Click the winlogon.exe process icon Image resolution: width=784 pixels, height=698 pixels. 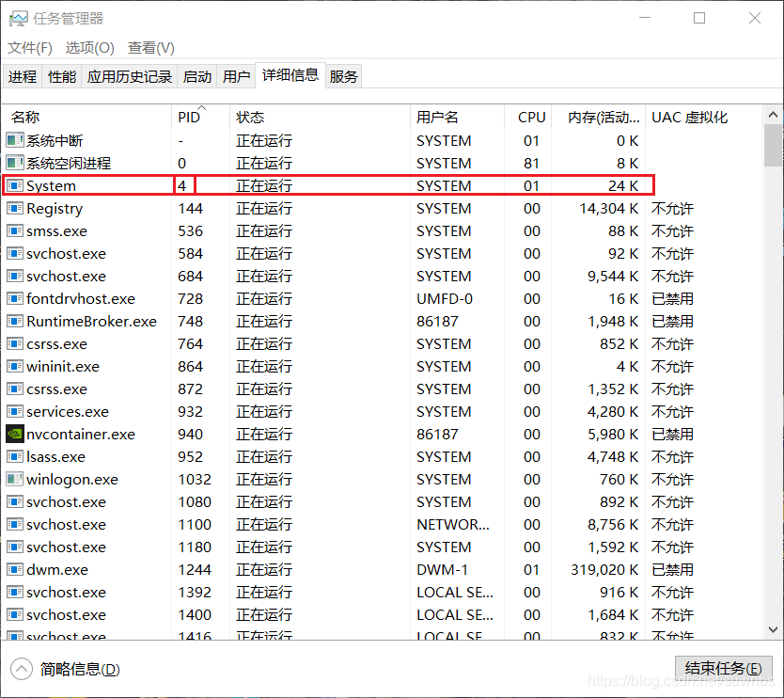pyautogui.click(x=15, y=479)
